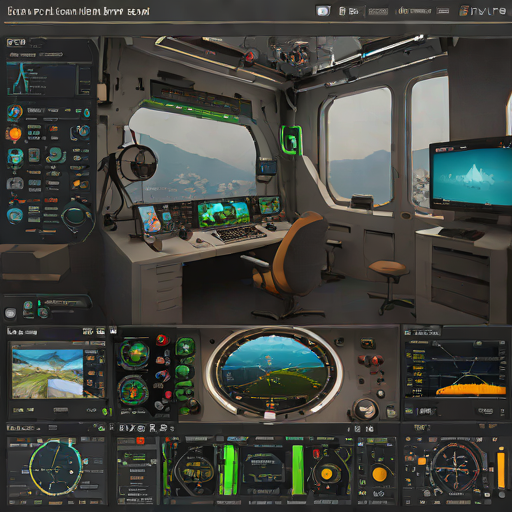This screenshot has height=512, width=512.
Task: Toggle the top green round button
Action: tap(185, 347)
